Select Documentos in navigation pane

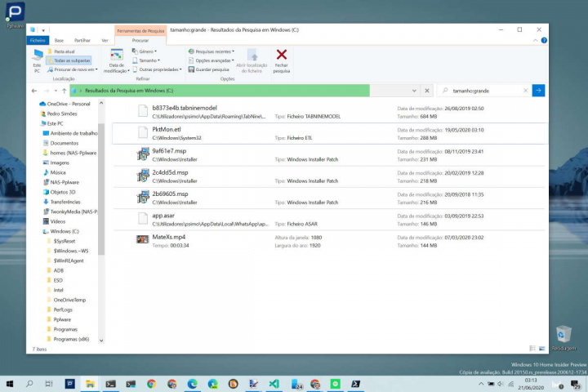point(64,143)
